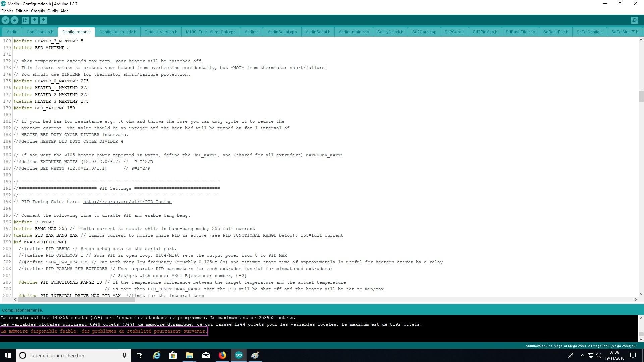Click the low memory warning message
644x362 pixels.
tap(104, 331)
